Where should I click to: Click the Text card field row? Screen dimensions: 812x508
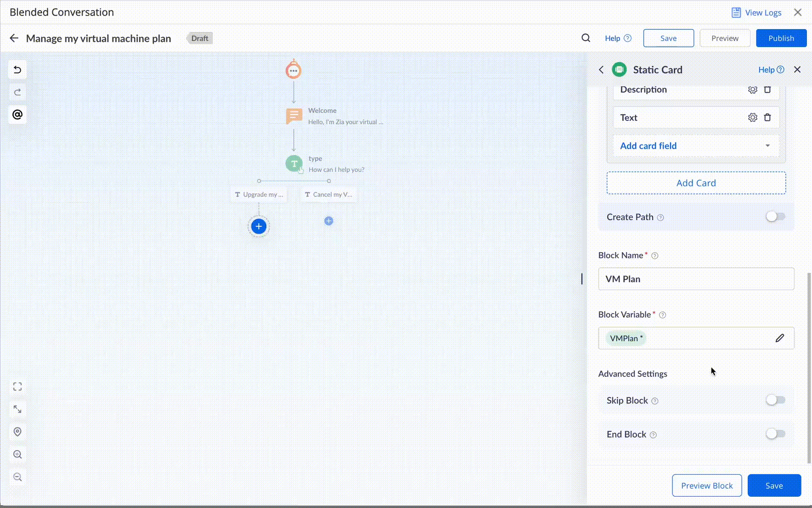tap(696, 118)
